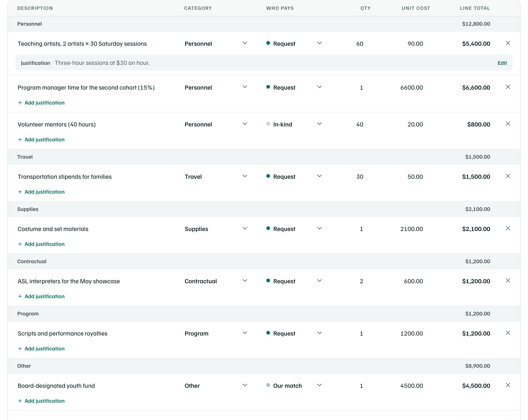The width and height of the screenshot is (528, 420).
Task: Delete the Board-designated youth fund row
Action: coord(508,385)
